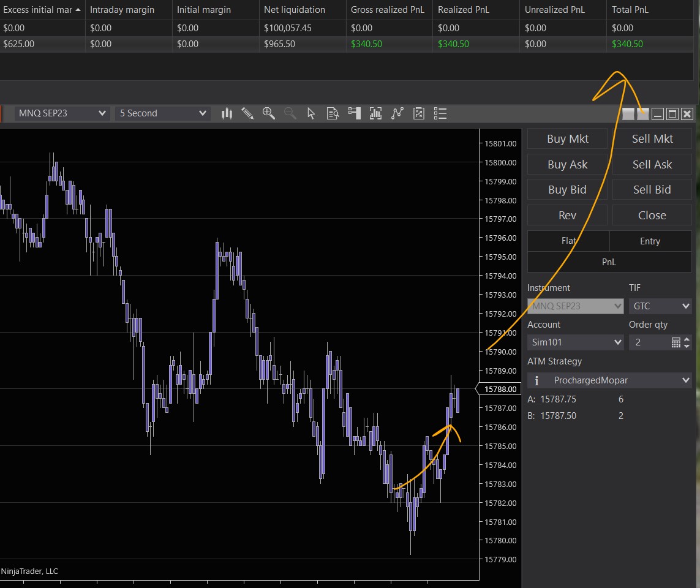Expand the MNQ SEP23 instrument selector in toolbar

coord(62,113)
